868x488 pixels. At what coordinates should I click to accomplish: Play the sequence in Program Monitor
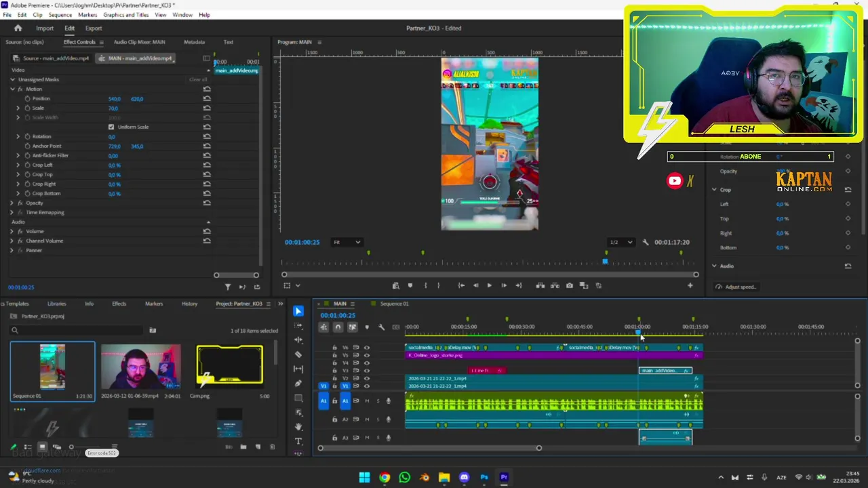490,285
